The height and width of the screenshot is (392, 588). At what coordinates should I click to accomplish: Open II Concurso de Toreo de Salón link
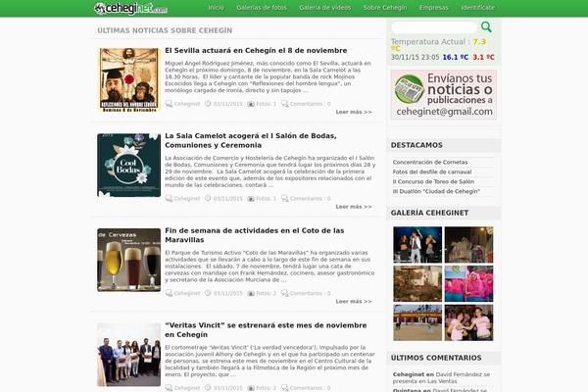(433, 181)
